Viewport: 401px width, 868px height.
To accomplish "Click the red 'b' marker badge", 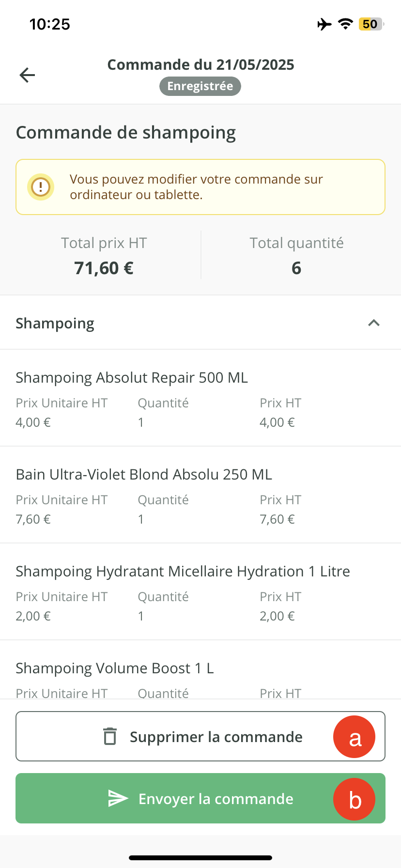I will click(x=354, y=799).
